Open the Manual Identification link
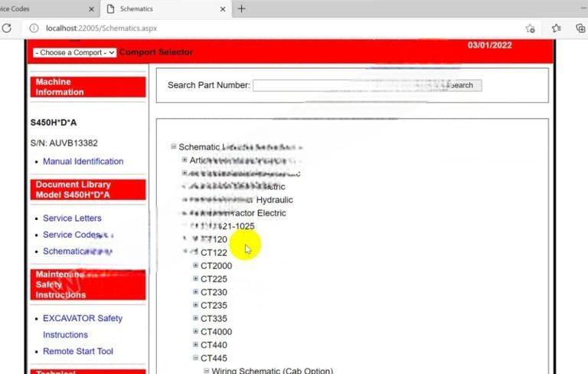The image size is (588, 374). click(83, 161)
